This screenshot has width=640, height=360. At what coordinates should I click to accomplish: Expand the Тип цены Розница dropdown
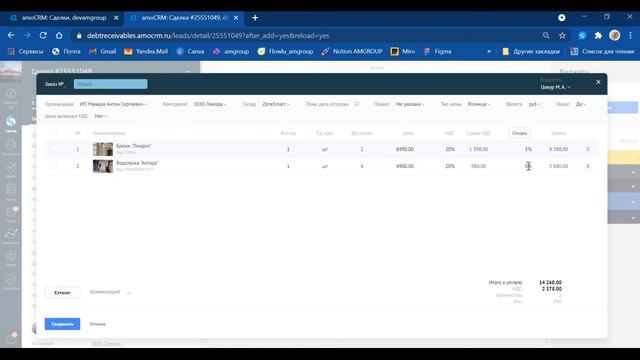(479, 104)
